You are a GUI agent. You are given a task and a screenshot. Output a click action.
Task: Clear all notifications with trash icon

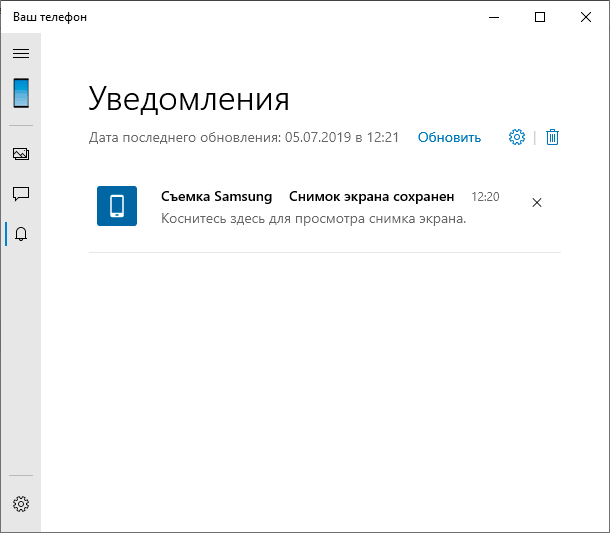click(x=552, y=137)
